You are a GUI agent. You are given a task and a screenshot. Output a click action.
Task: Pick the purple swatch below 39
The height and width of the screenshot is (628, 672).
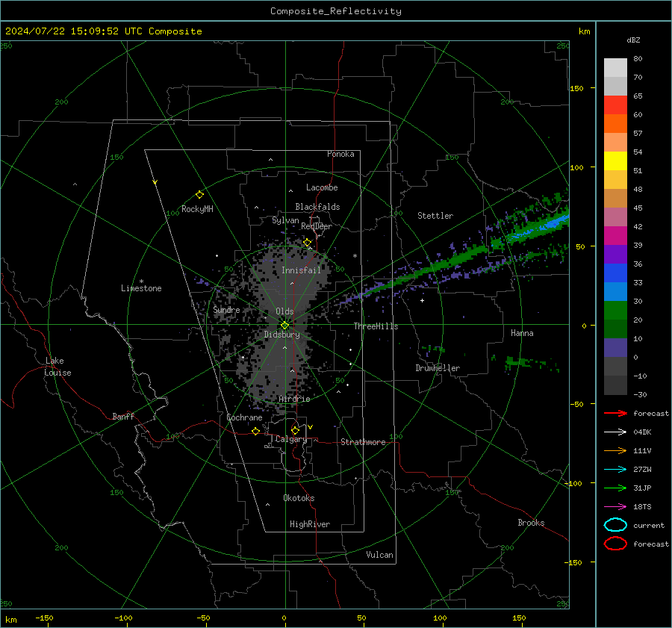(615, 254)
